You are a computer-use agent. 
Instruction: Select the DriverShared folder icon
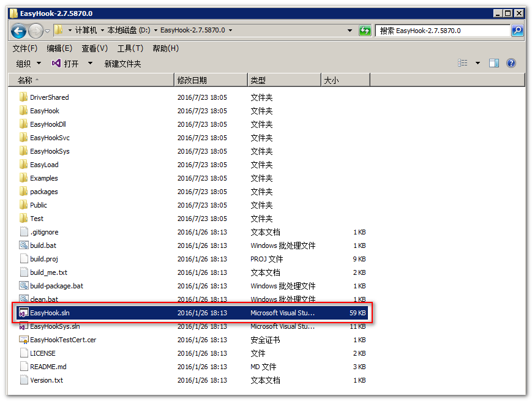click(x=23, y=97)
